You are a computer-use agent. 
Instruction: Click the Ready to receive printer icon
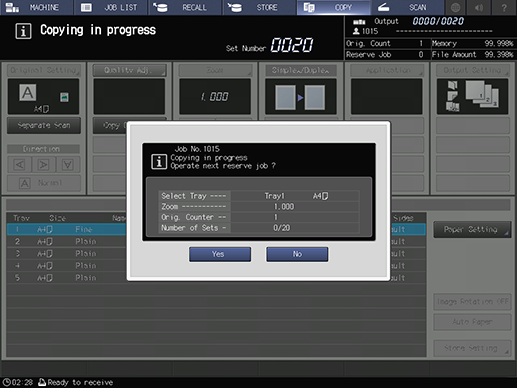click(42, 382)
